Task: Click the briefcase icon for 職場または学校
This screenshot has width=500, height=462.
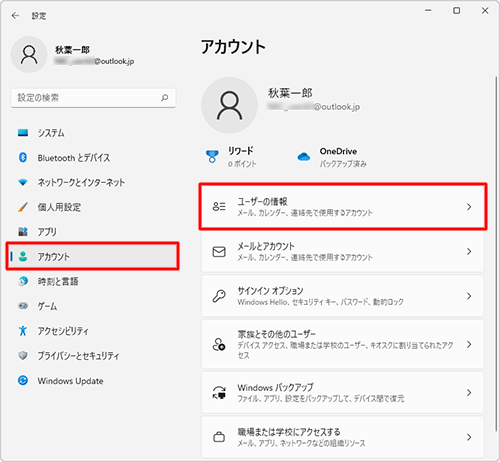Action: 219,437
